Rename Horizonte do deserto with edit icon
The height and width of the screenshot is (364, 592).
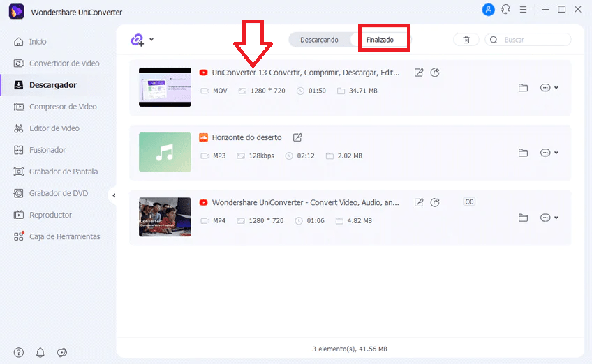tap(297, 137)
